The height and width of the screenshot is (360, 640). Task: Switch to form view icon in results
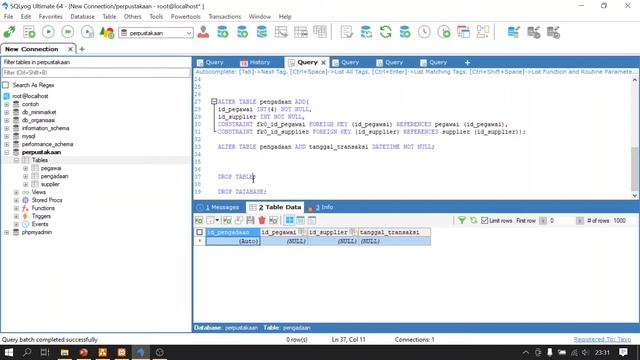tap(300, 220)
